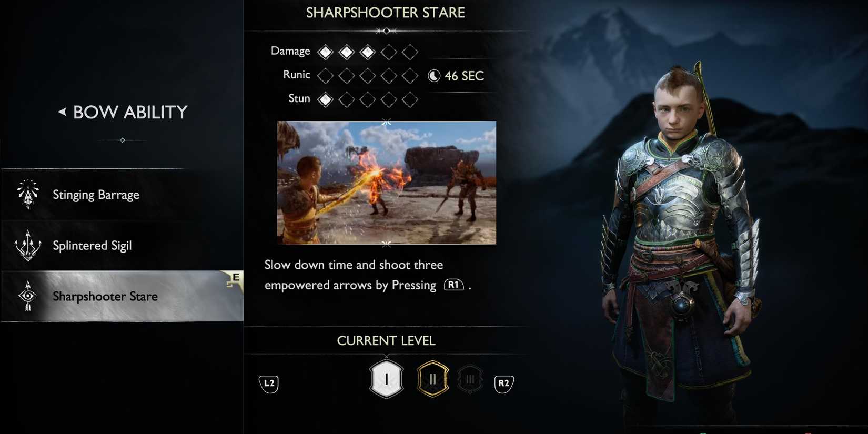Screen dimensions: 868x434
Task: Click the R2 next level icon
Action: click(x=503, y=383)
